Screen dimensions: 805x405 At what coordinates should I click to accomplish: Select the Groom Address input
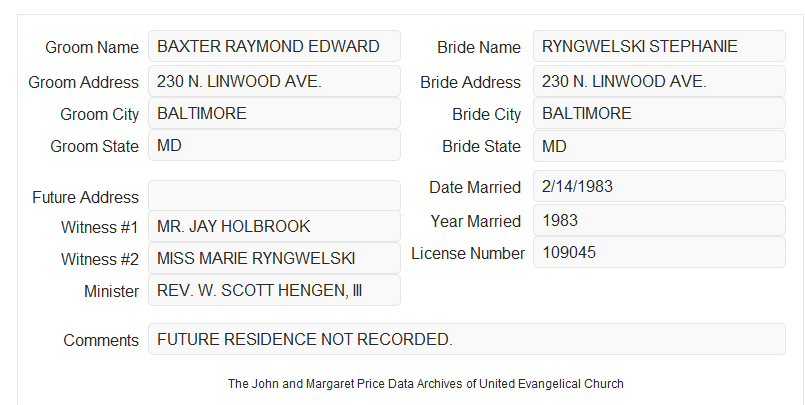[274, 81]
